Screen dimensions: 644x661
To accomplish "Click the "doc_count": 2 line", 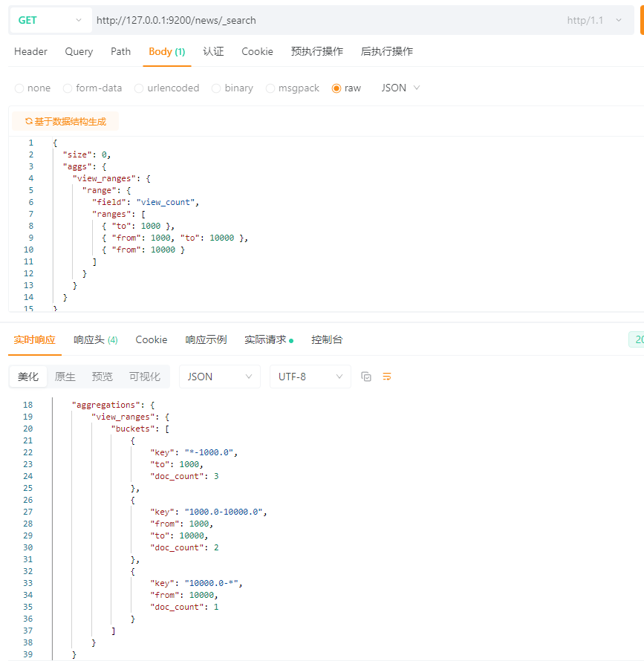I will pyautogui.click(x=184, y=547).
